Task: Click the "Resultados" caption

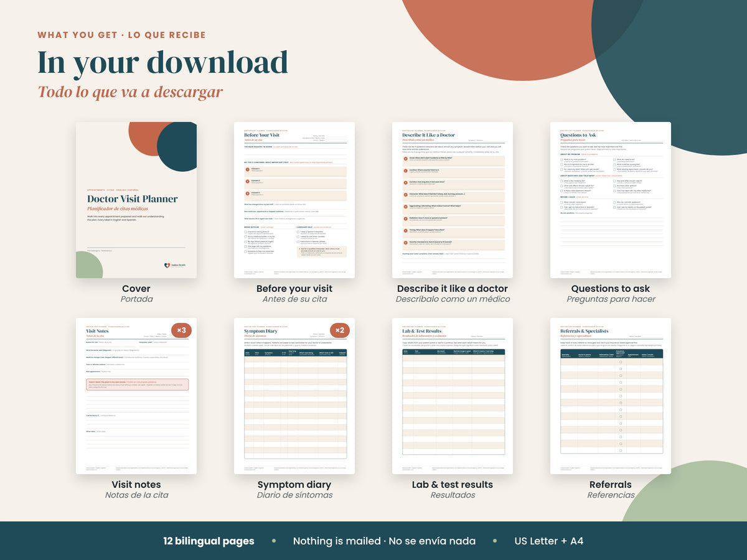Action: point(453,495)
